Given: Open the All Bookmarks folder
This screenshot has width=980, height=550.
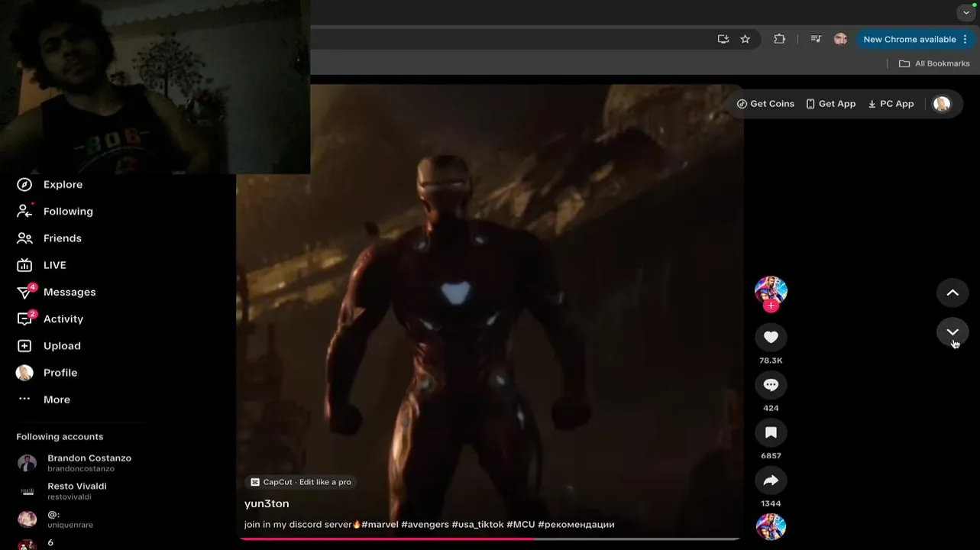Looking at the screenshot, I should [x=934, y=63].
